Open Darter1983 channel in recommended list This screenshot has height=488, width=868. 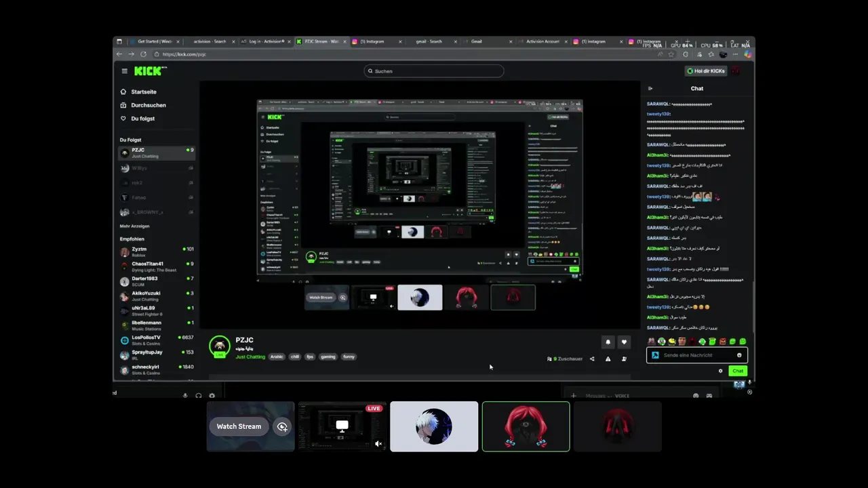157,281
